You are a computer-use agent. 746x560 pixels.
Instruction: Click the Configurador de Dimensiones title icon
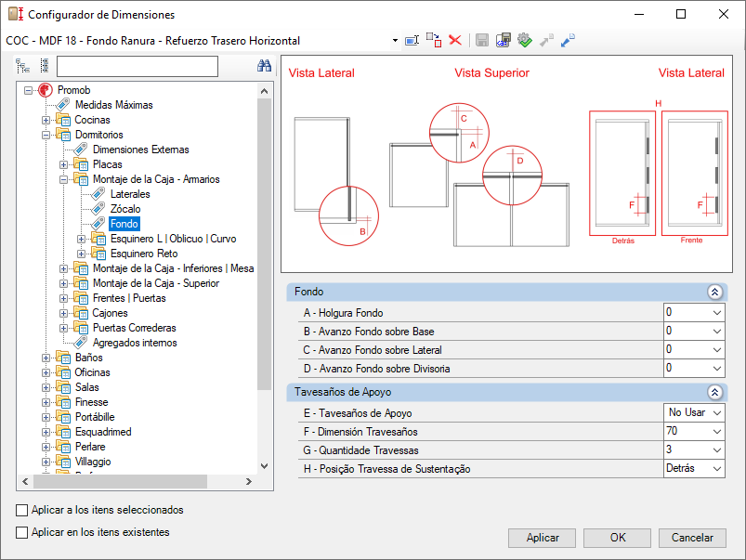pos(16,14)
